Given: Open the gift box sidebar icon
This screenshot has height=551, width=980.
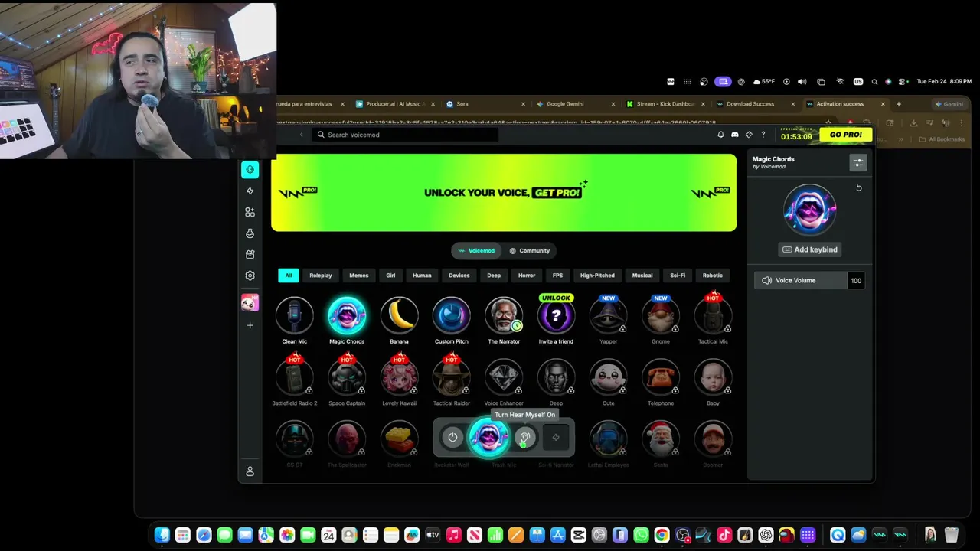Looking at the screenshot, I should coord(250,254).
